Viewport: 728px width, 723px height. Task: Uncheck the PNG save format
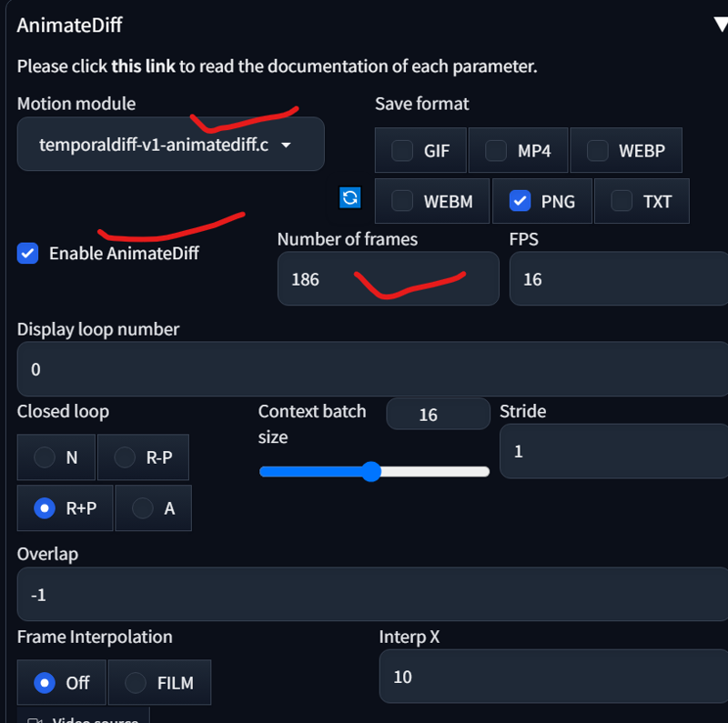pos(520,201)
